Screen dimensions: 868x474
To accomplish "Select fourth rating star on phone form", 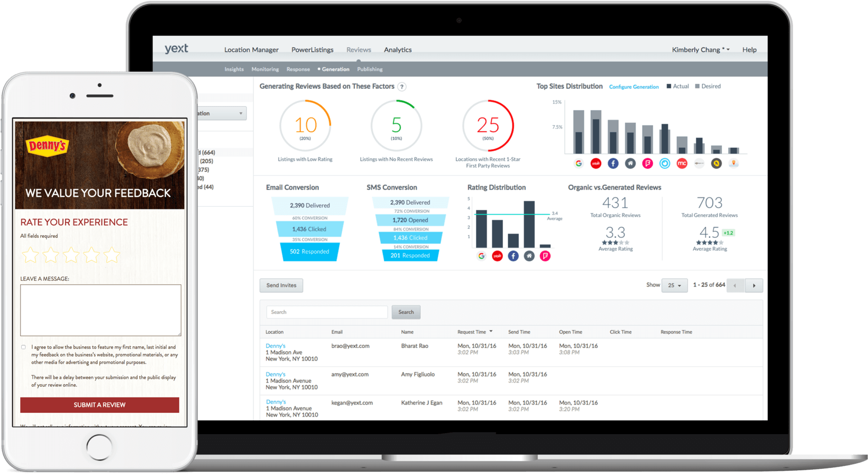I will [x=92, y=255].
